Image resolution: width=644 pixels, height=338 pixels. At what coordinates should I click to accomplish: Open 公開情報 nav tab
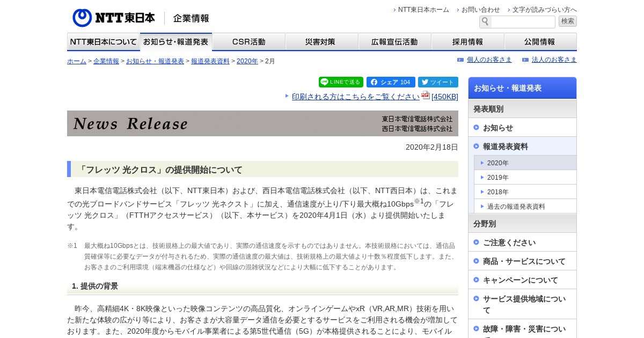pyautogui.click(x=540, y=42)
